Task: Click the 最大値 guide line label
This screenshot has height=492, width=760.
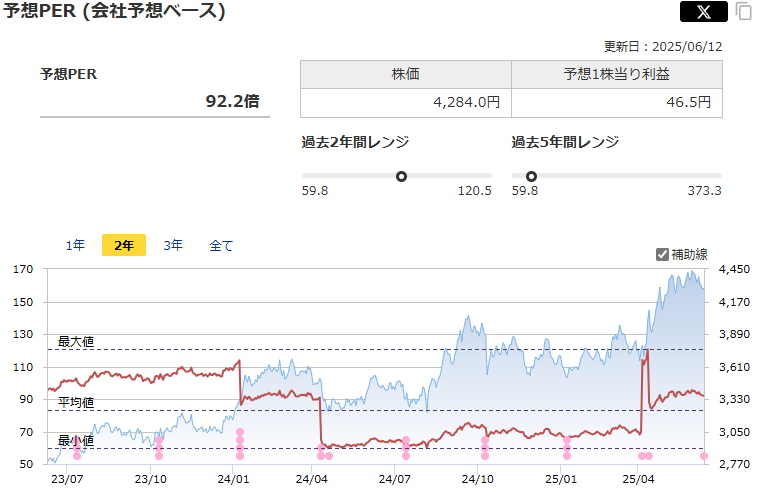Action: coord(76,341)
